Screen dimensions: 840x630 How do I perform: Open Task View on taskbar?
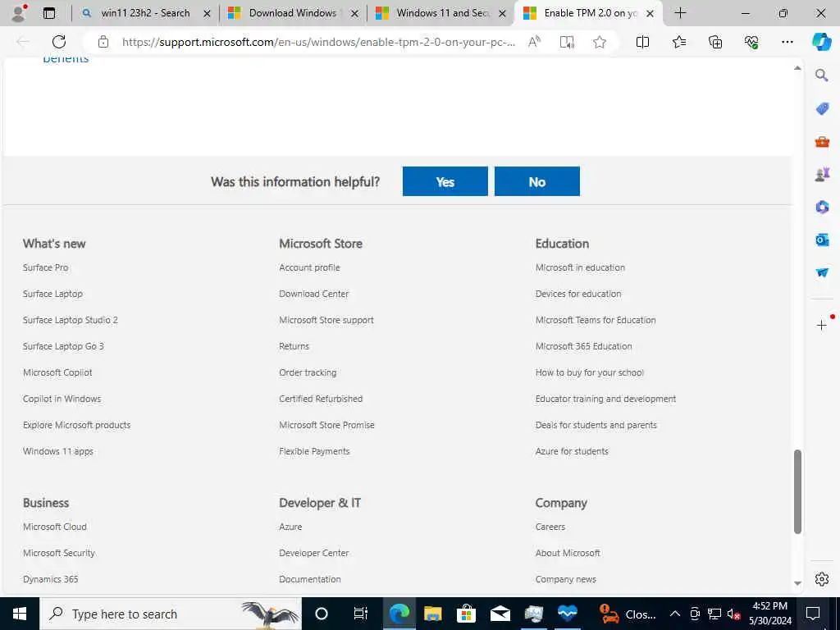click(x=361, y=614)
